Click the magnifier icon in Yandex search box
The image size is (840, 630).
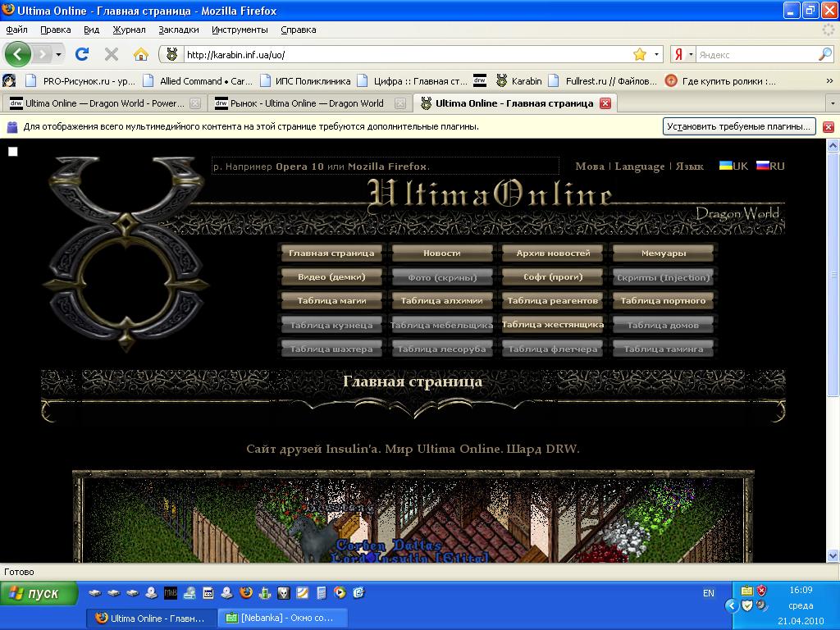coord(825,54)
